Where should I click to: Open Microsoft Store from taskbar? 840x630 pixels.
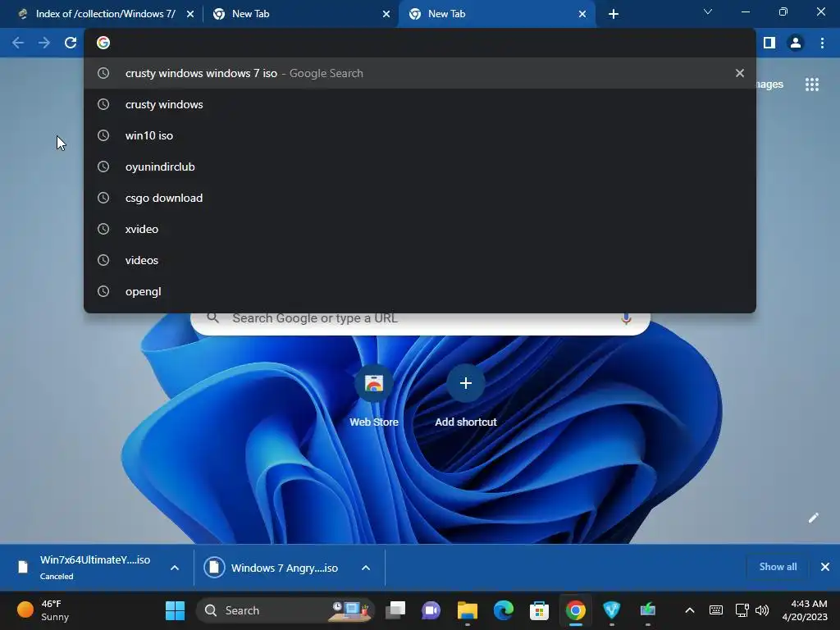coord(539,610)
